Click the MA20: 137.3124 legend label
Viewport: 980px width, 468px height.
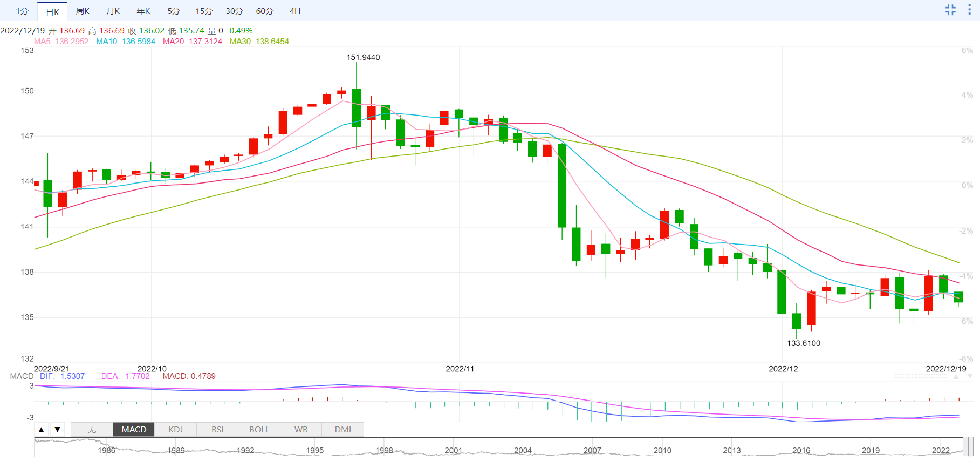[193, 42]
